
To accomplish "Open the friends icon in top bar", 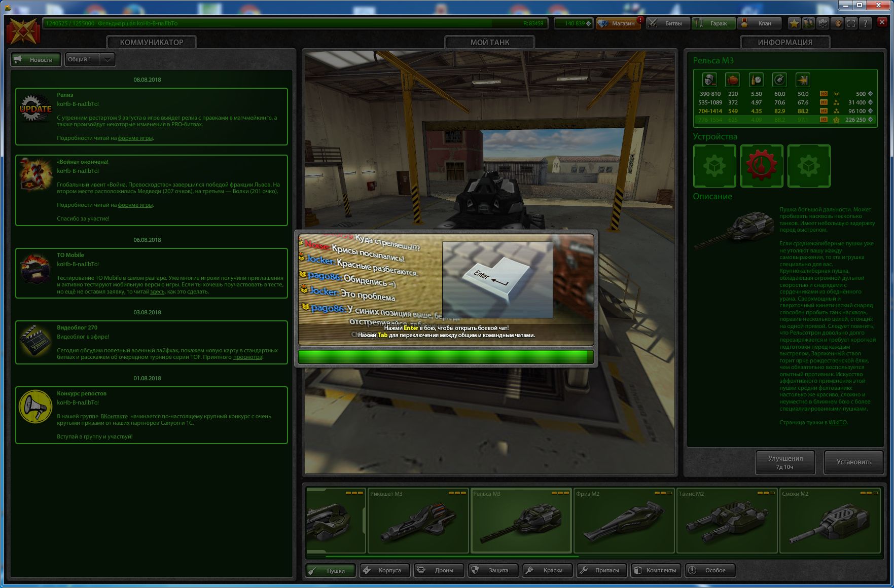I will pos(808,23).
